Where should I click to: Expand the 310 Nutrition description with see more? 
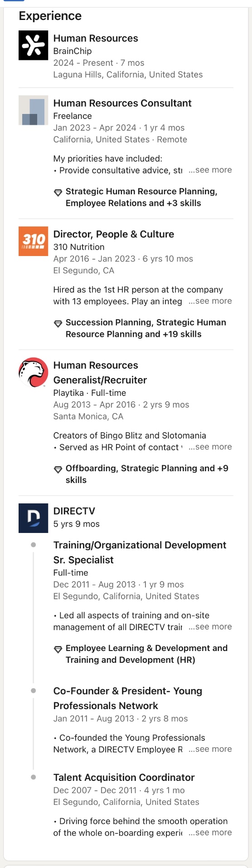pos(210,301)
